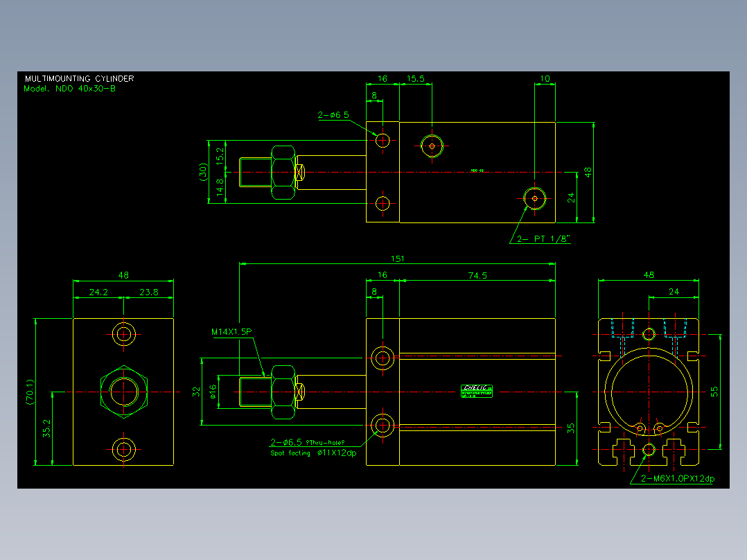747x560 pixels.
Task: Select the "151" overall length dimension
Action: [397, 259]
